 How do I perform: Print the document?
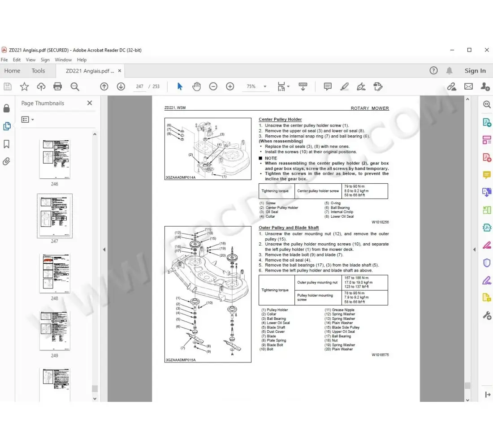[57, 86]
